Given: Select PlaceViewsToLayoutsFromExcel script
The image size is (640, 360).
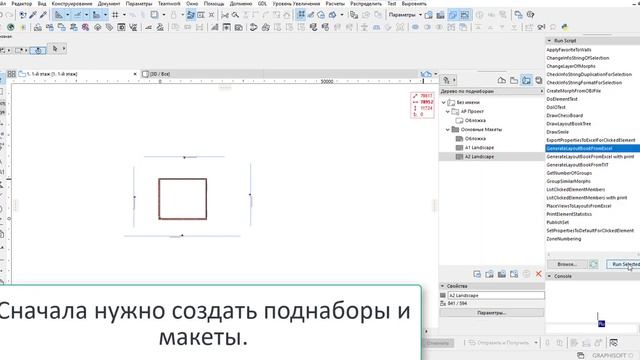Looking at the screenshot, I should click(x=579, y=206).
